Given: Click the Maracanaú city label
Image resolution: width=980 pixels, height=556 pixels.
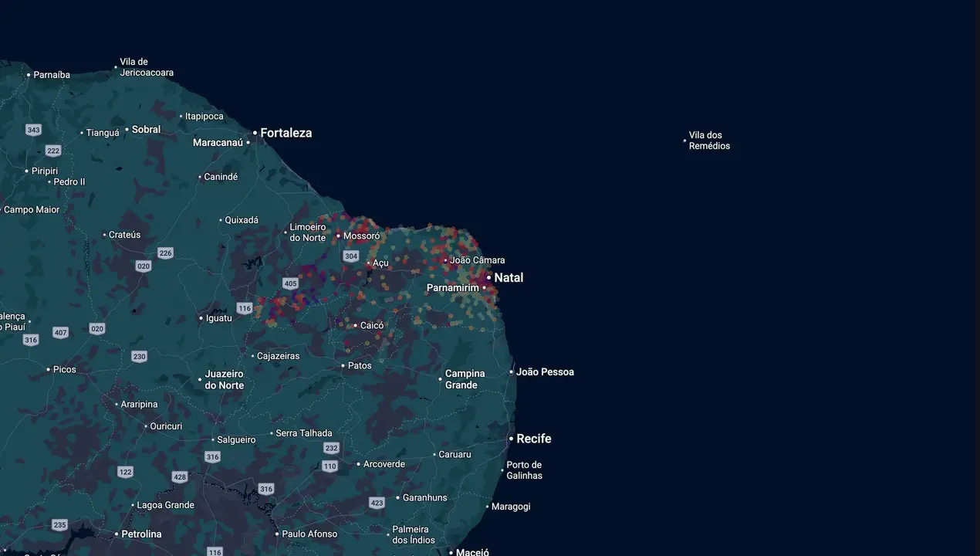Looking at the screenshot, I should [218, 143].
